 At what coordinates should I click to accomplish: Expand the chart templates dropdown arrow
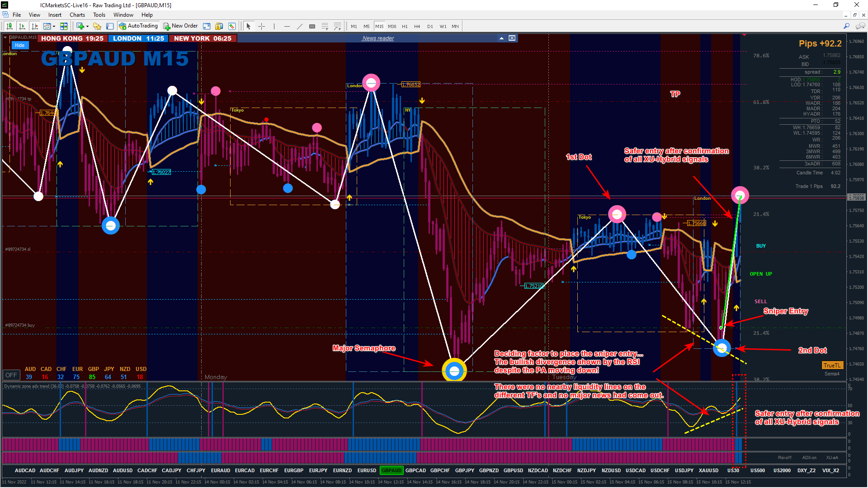pos(54,26)
